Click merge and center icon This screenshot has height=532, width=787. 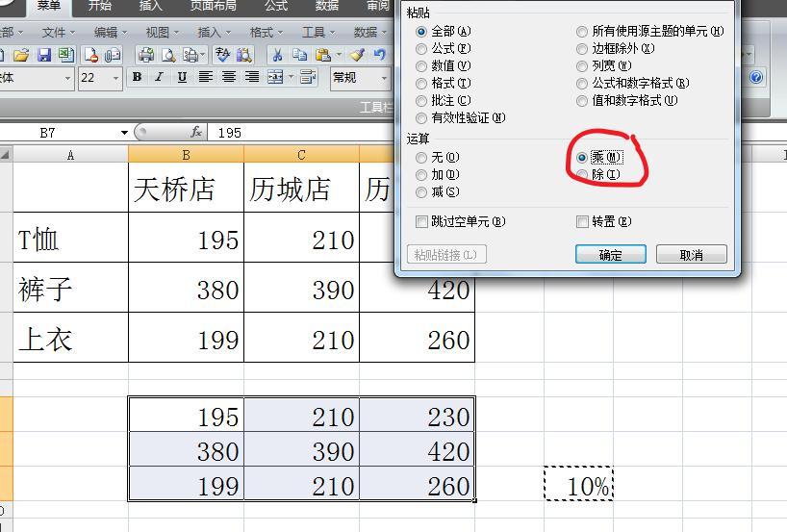(275, 77)
